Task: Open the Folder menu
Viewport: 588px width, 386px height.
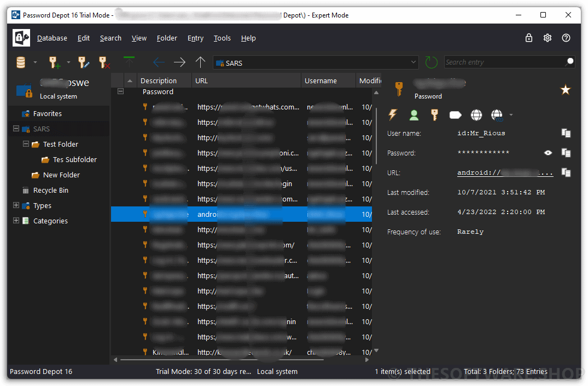Action: pyautogui.click(x=167, y=38)
